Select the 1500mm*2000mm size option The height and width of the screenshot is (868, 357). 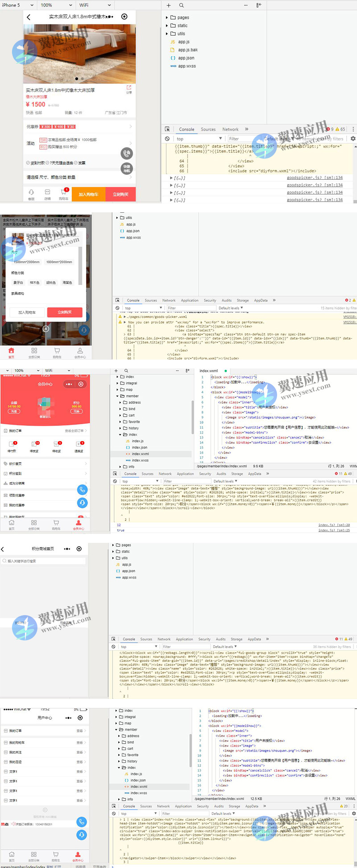27,262
